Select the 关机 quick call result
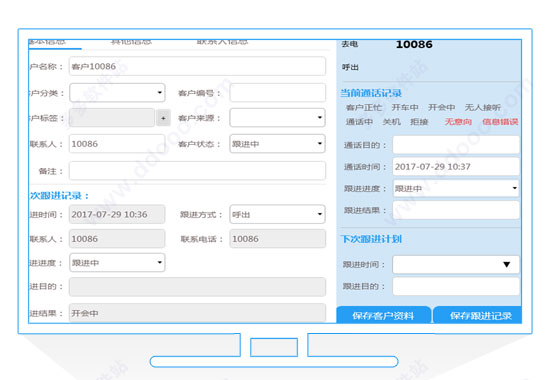The image size is (547, 380). click(391, 122)
